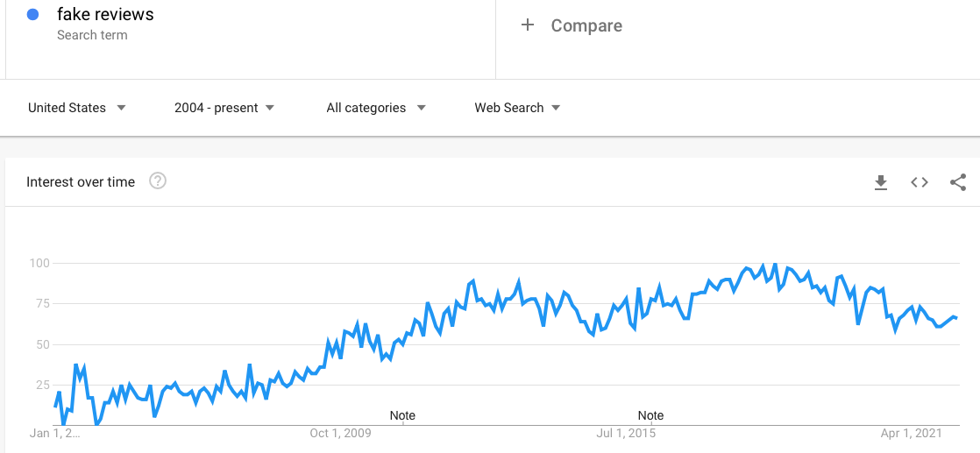
Task: Edit the fake reviews search term
Action: tap(105, 14)
